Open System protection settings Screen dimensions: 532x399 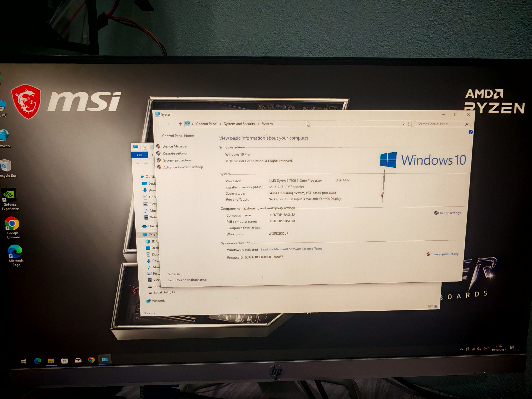(177, 160)
